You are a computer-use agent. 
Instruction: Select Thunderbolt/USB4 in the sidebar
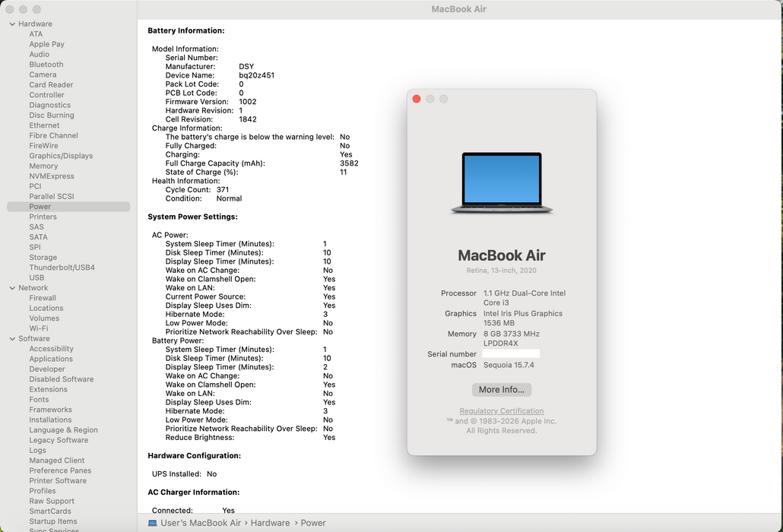(x=62, y=268)
